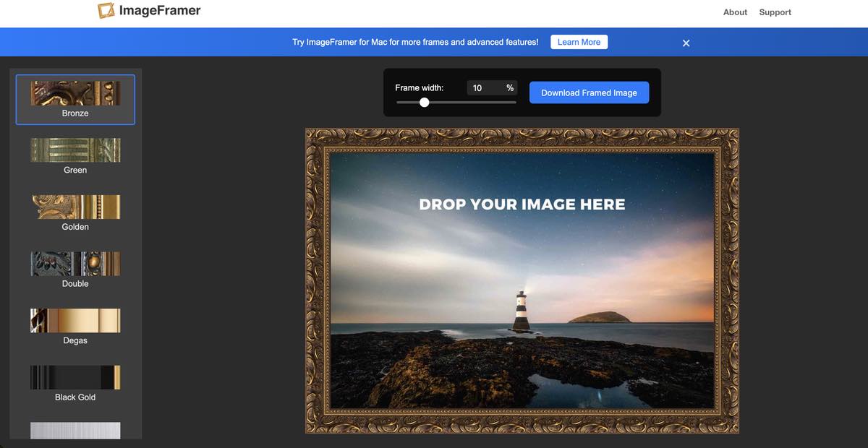Open the Support page
The width and height of the screenshot is (868, 448).
[775, 12]
